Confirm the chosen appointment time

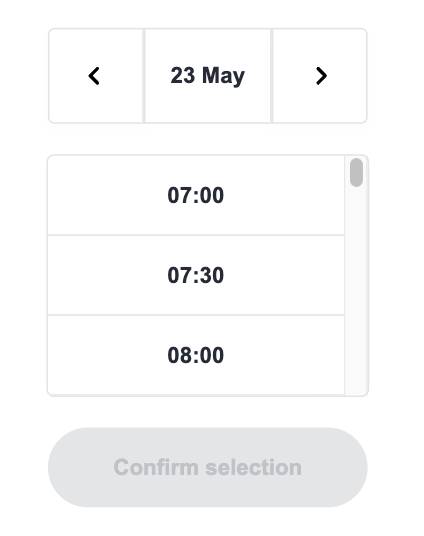pos(208,467)
